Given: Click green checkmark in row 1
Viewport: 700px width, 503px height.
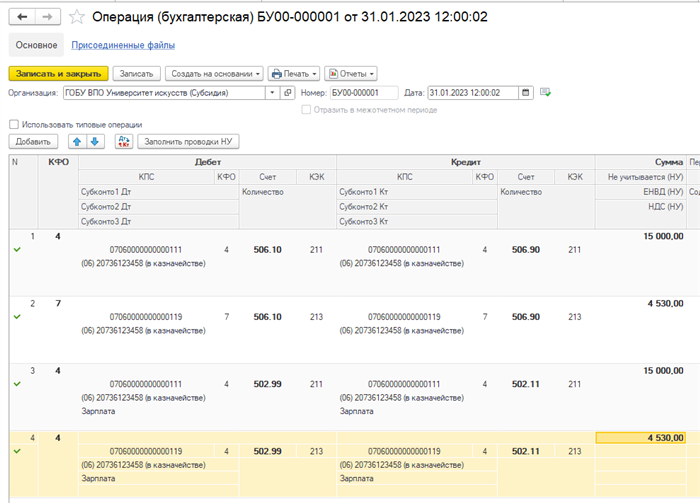Looking at the screenshot, I should pyautogui.click(x=17, y=249).
